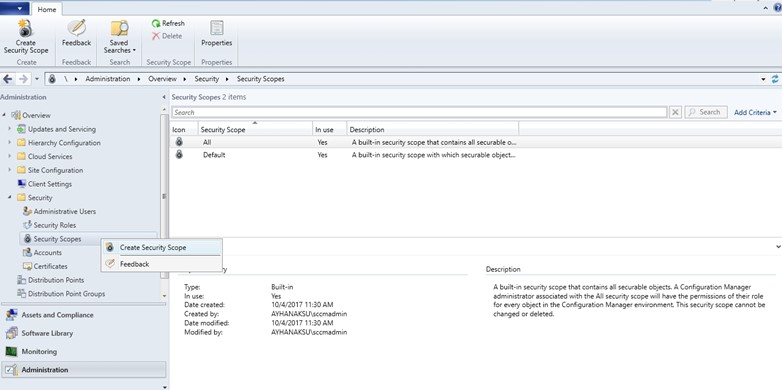The height and width of the screenshot is (390, 782).
Task: Click the Create Security Scope ribbon icon
Action: coord(26,36)
